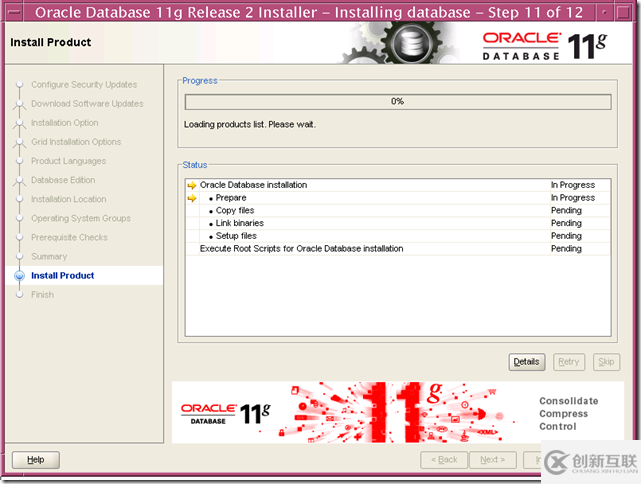This screenshot has width=641, height=484.
Task: Click the in-progress arrow beside Prepare
Action: 192,198
